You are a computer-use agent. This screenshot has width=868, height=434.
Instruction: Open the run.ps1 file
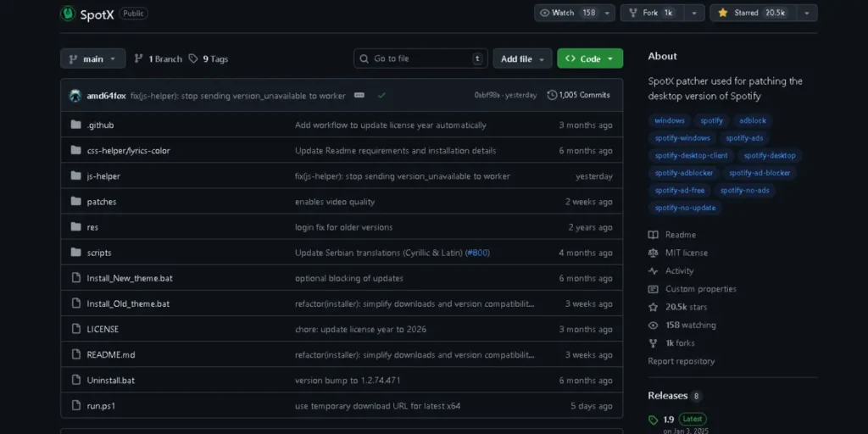click(101, 405)
